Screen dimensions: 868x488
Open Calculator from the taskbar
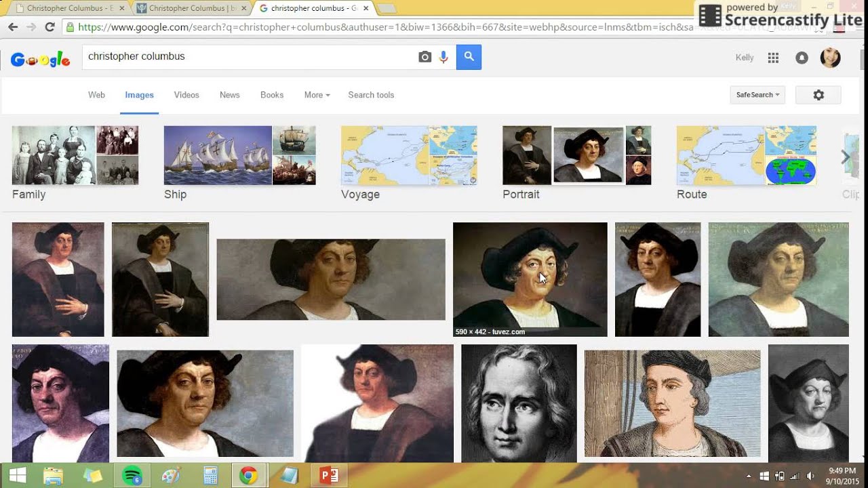point(210,476)
